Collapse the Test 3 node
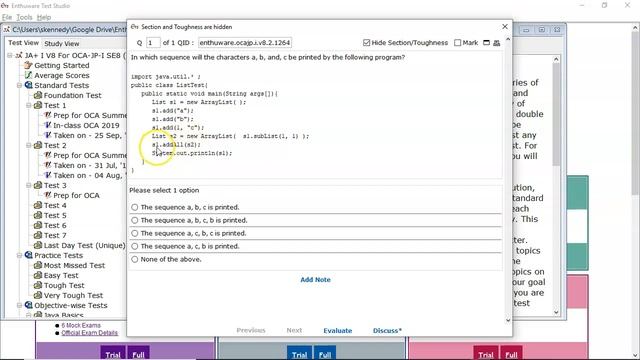 [29, 185]
